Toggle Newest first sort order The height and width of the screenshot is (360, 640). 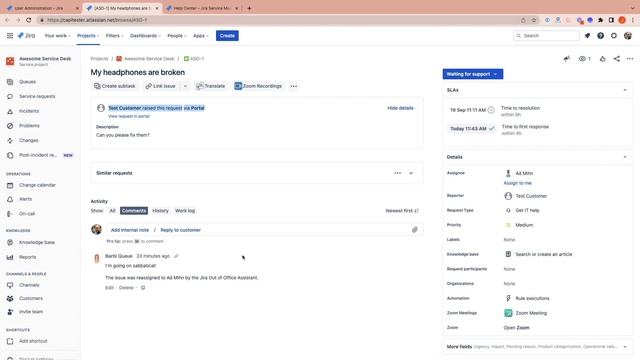(x=402, y=211)
